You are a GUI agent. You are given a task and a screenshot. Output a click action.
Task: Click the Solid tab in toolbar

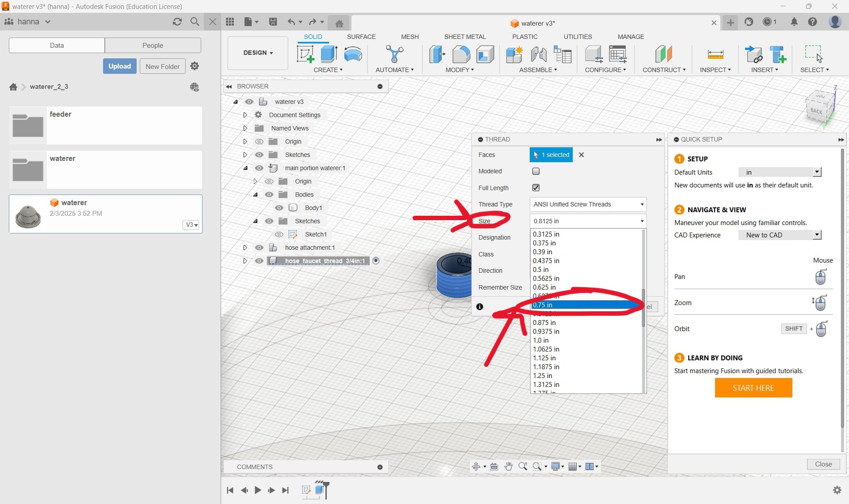click(x=313, y=37)
